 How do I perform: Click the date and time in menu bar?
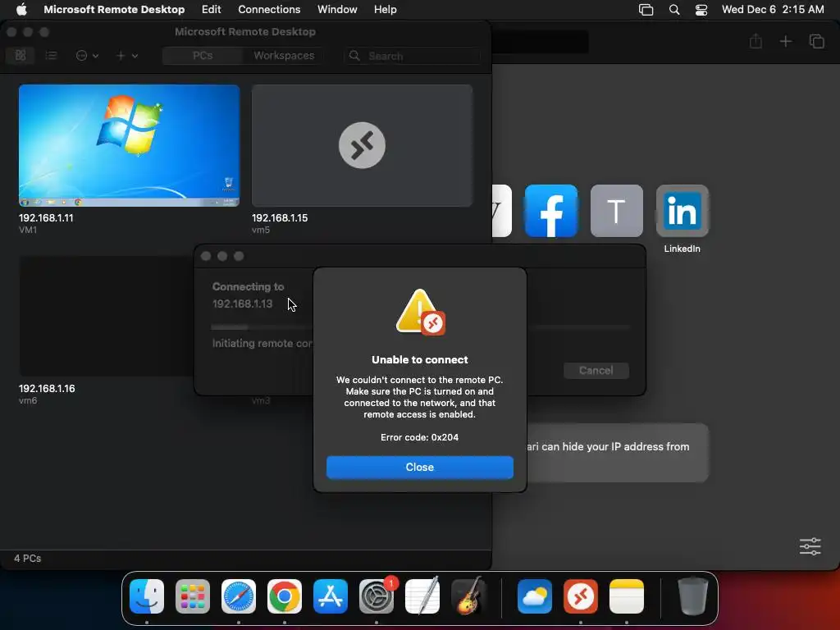click(773, 9)
